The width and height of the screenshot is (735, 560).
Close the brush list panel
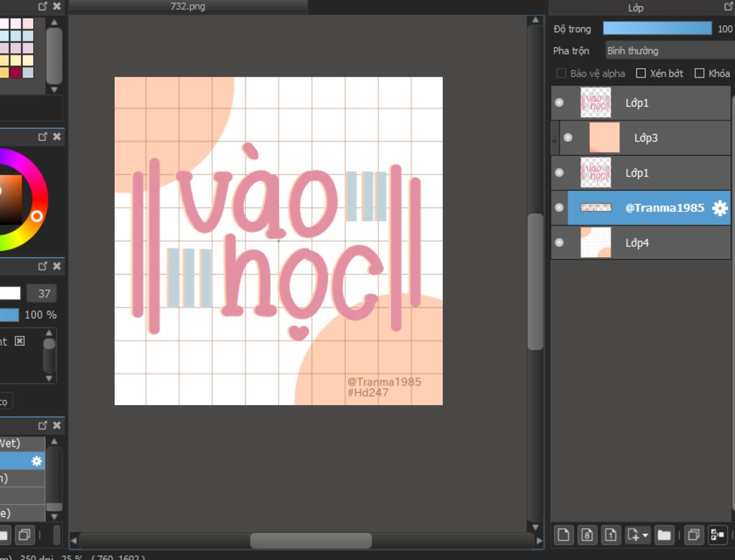[57, 425]
